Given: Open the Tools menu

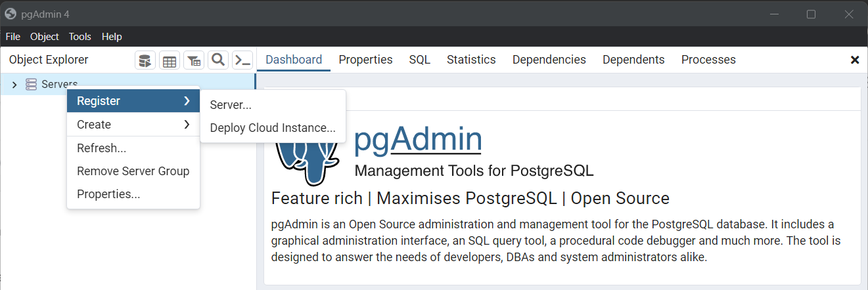Looking at the screenshot, I should pos(80,37).
